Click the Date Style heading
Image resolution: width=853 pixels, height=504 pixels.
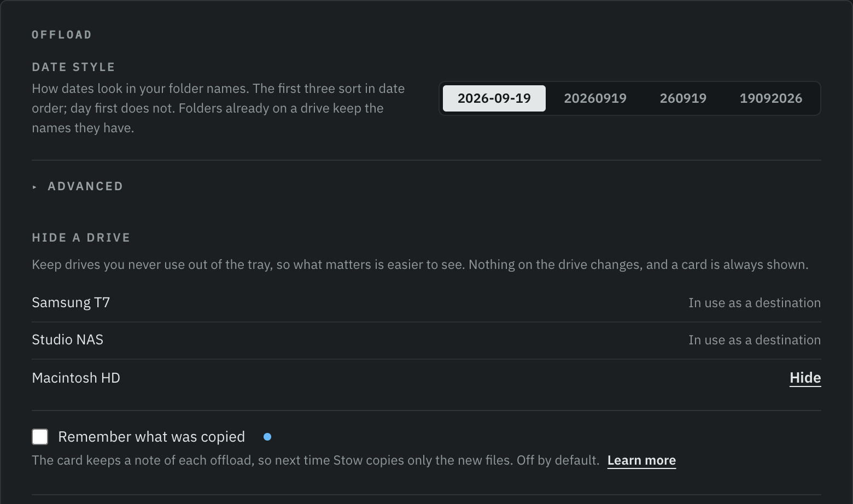(x=74, y=67)
